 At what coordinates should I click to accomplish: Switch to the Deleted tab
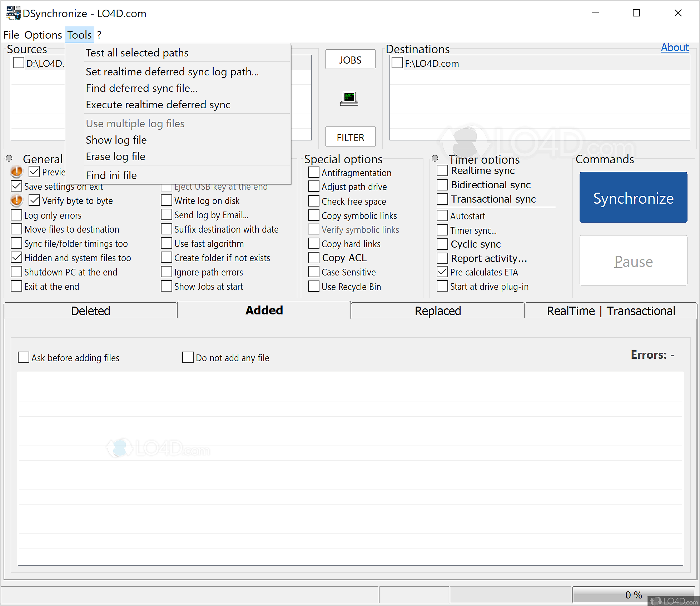(x=90, y=311)
